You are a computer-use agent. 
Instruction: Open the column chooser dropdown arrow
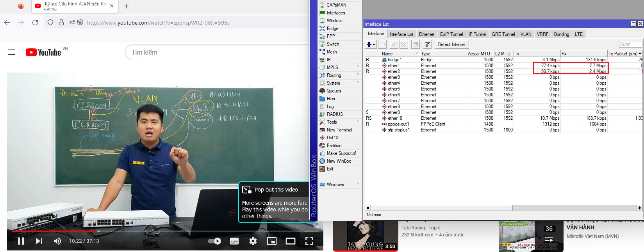pyautogui.click(x=640, y=53)
